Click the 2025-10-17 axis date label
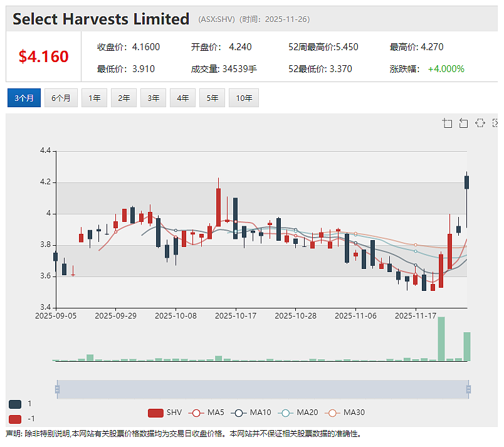The image size is (504, 447). 236,316
